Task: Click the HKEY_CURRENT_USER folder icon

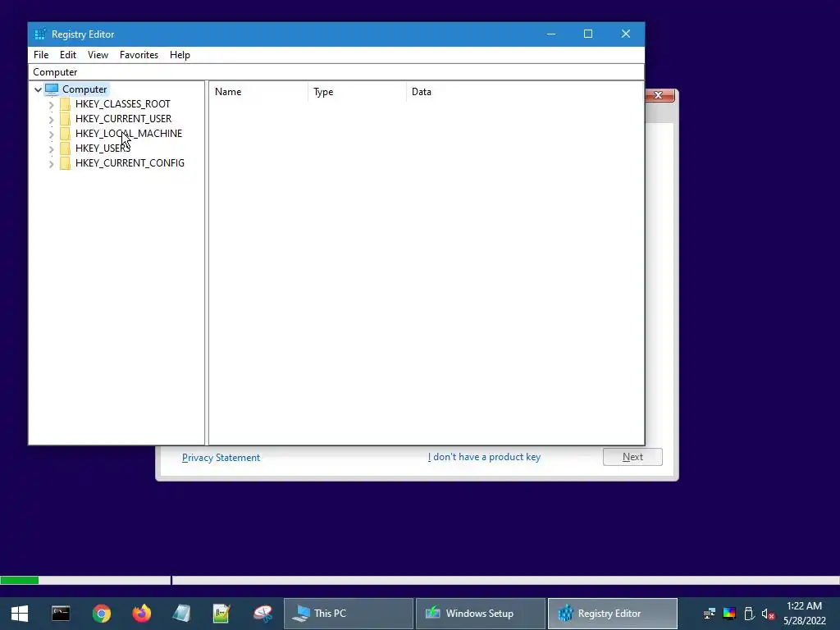Action: [x=65, y=119]
